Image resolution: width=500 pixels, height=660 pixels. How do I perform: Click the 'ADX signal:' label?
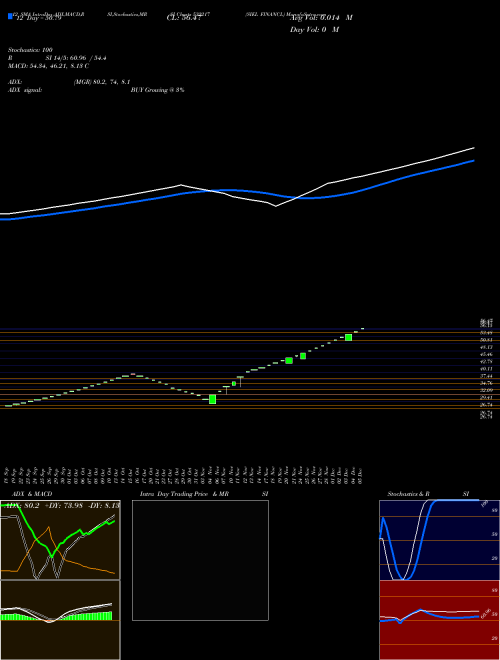click(x=25, y=90)
